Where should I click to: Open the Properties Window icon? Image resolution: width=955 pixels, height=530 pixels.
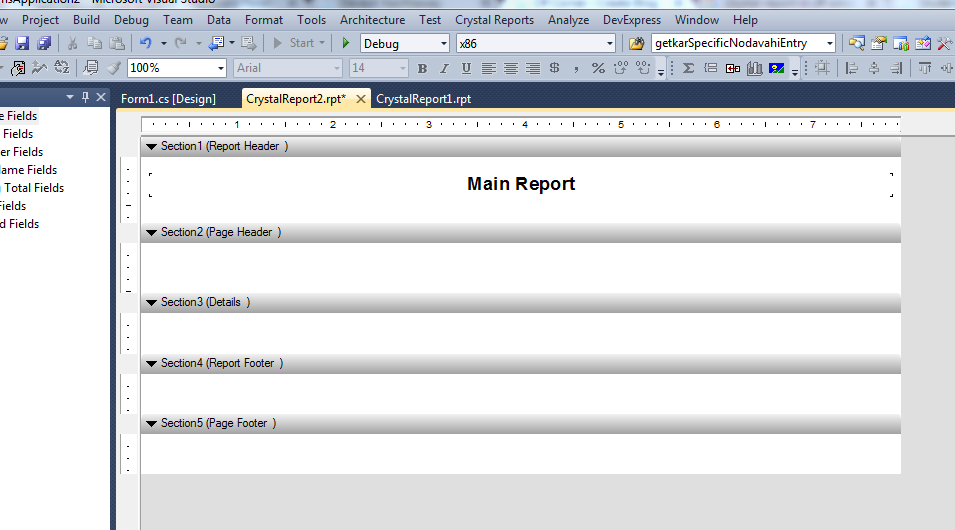pos(879,43)
